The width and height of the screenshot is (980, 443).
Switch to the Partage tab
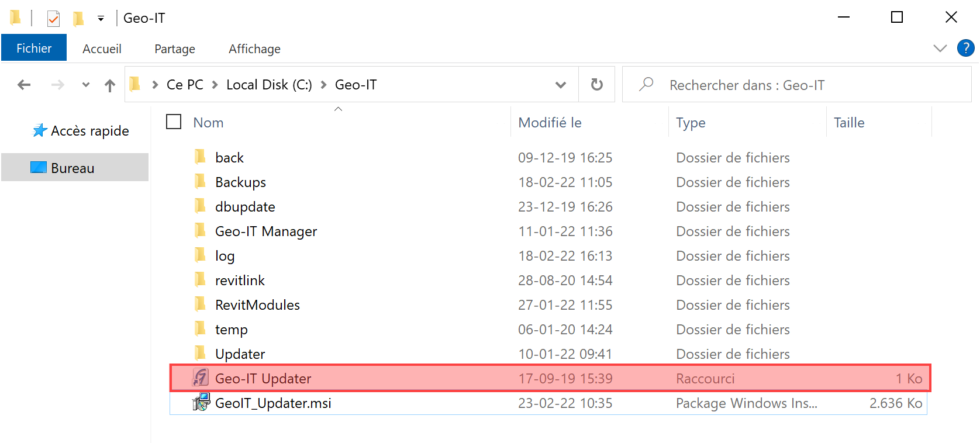coord(175,49)
